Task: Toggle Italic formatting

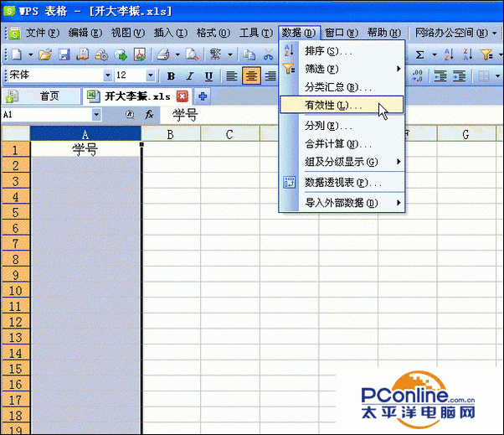Action: click(190, 76)
